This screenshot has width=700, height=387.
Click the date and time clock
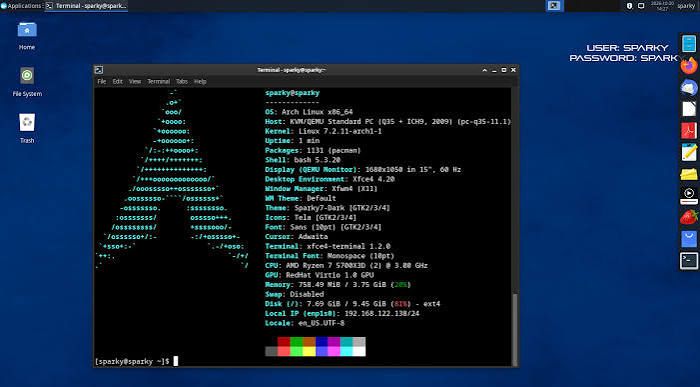coord(662,6)
